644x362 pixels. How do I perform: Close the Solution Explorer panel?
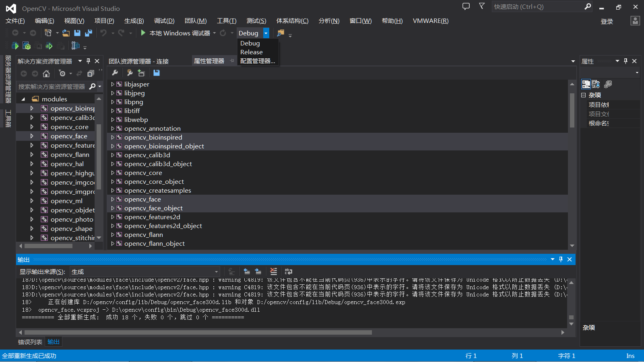[x=97, y=61]
